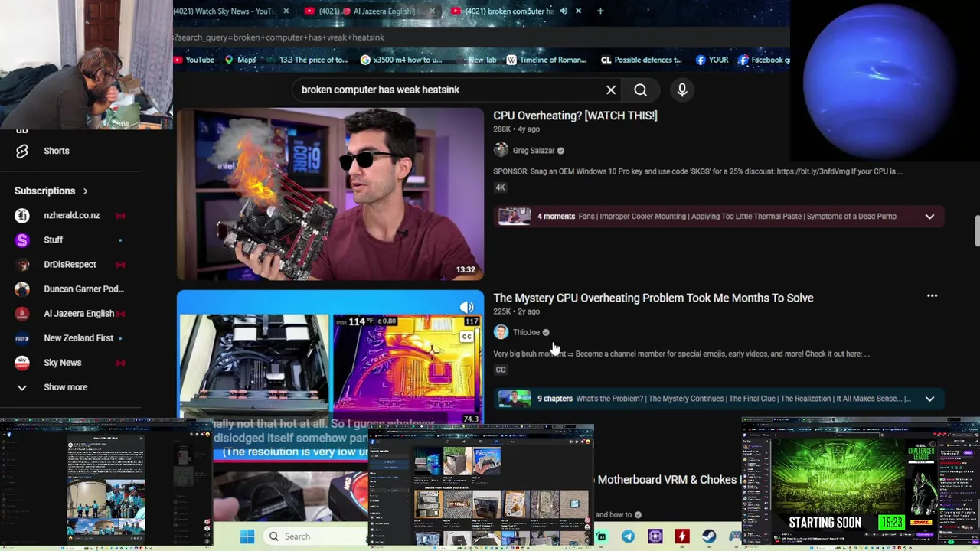980x551 pixels.
Task: Click the nzherald.co.nz channel avatar
Action: [x=22, y=215]
